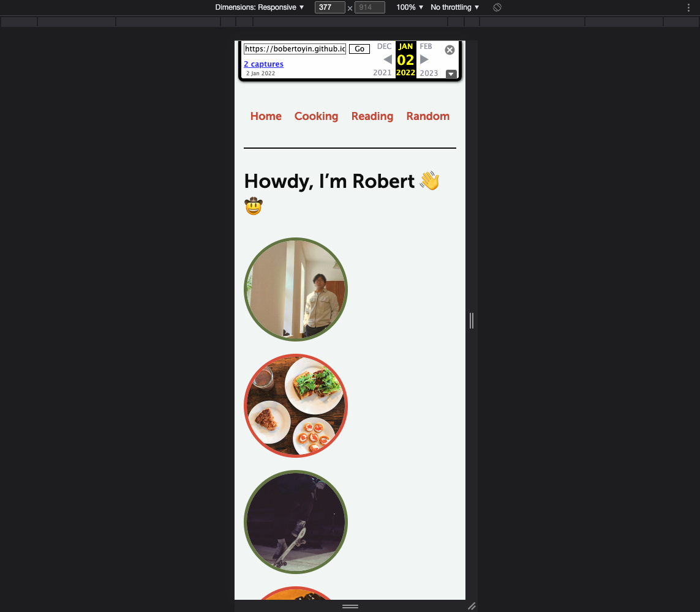This screenshot has width=700, height=612.
Task: Open the Random page link
Action: [x=427, y=116]
